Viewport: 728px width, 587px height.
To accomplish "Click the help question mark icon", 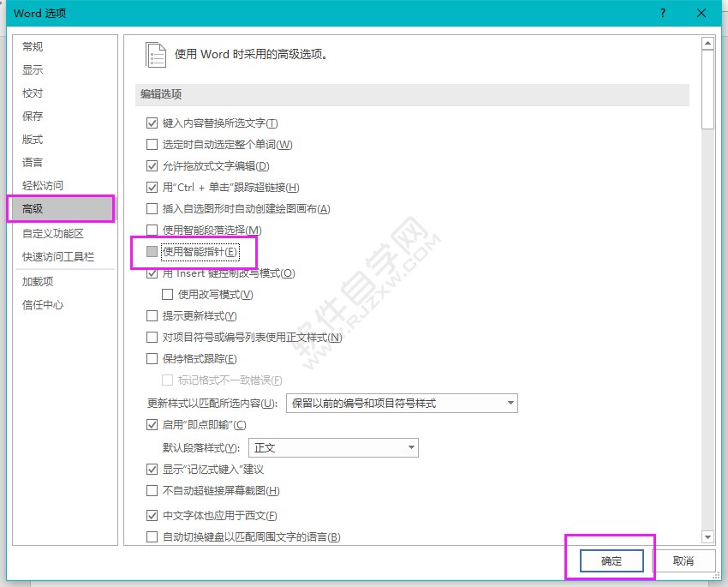I will [x=663, y=13].
